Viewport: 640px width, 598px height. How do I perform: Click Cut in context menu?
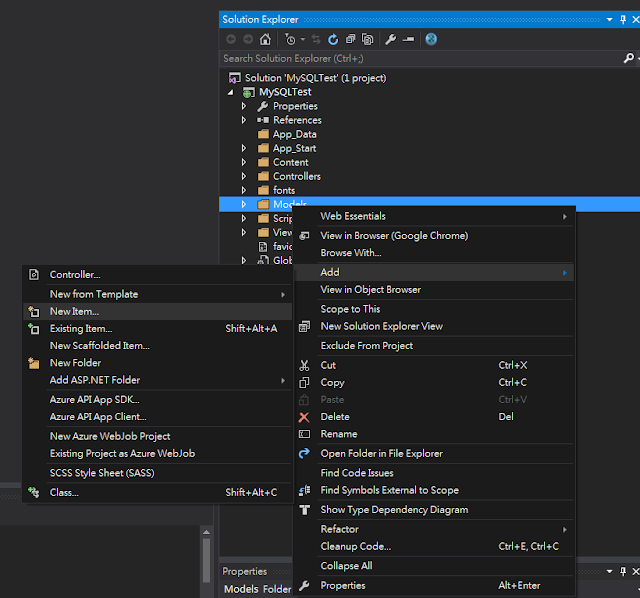433,365
